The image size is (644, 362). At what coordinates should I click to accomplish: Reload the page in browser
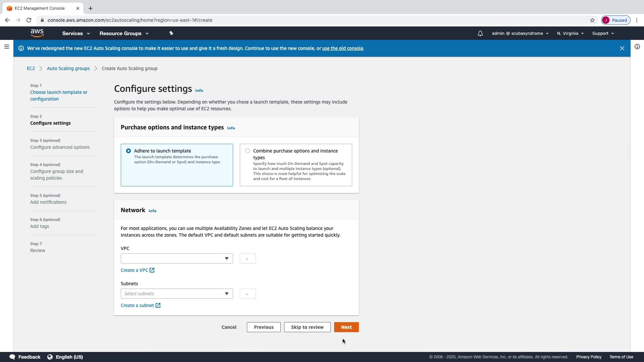pos(29,20)
